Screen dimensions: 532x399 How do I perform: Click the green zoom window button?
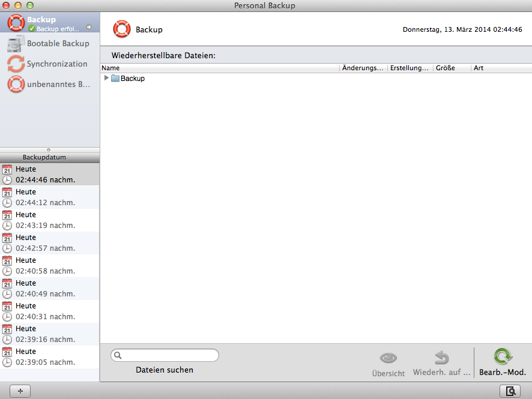[30, 5]
